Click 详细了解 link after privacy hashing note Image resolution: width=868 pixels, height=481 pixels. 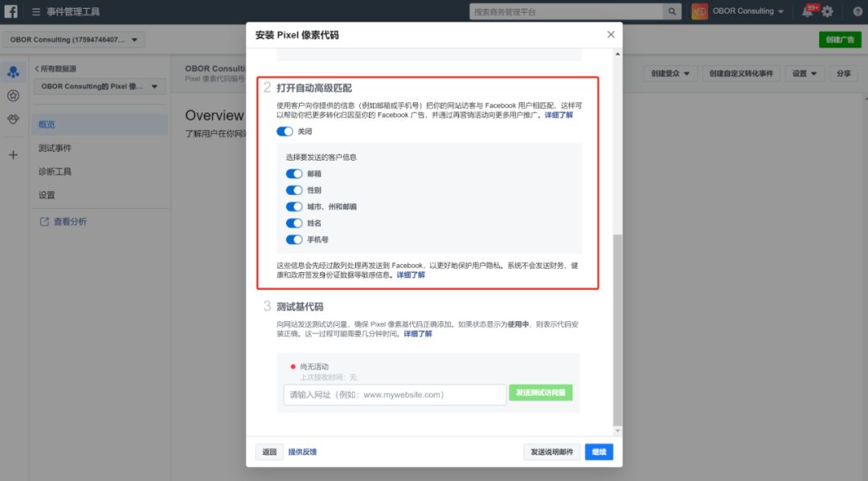click(x=411, y=275)
